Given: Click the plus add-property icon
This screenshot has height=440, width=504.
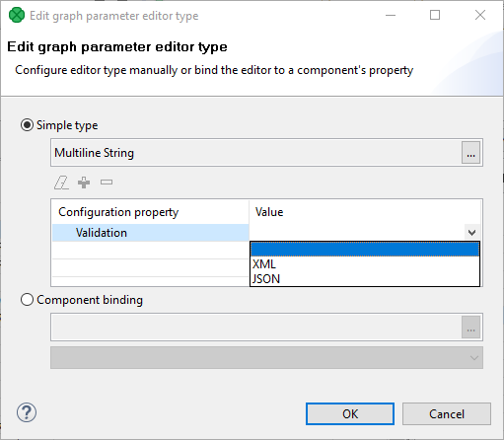Looking at the screenshot, I should pyautogui.click(x=84, y=183).
